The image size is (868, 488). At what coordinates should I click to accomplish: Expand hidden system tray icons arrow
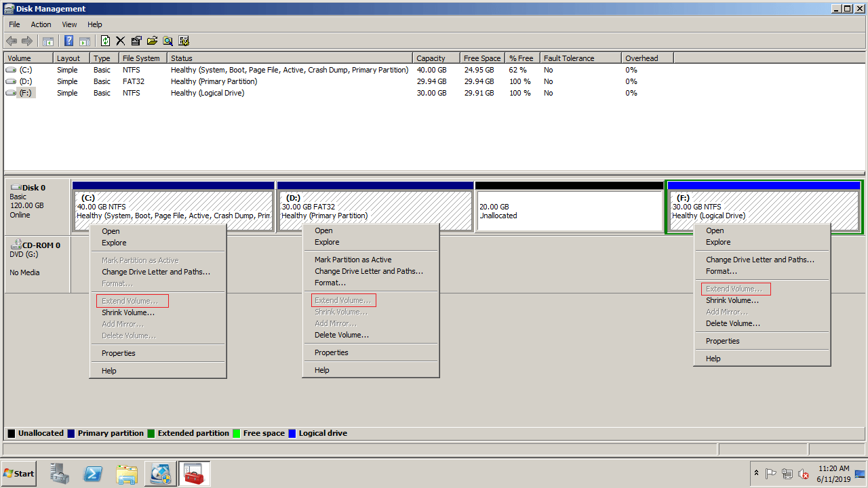tap(756, 473)
